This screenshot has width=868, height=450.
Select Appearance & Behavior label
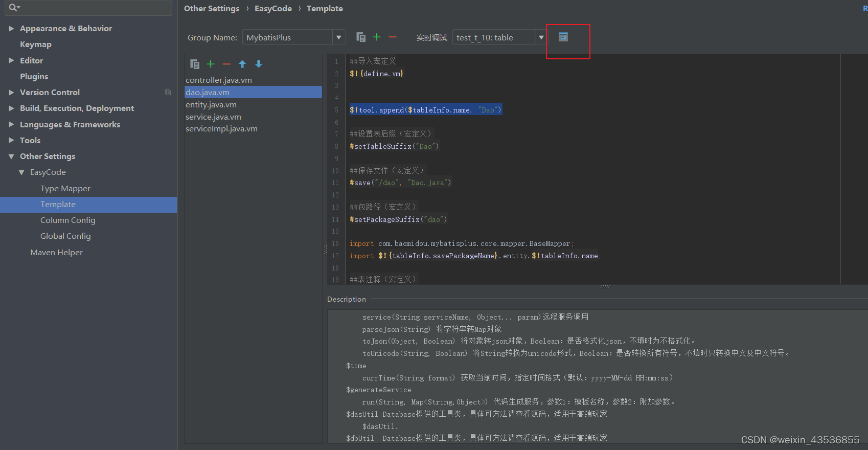[66, 29]
